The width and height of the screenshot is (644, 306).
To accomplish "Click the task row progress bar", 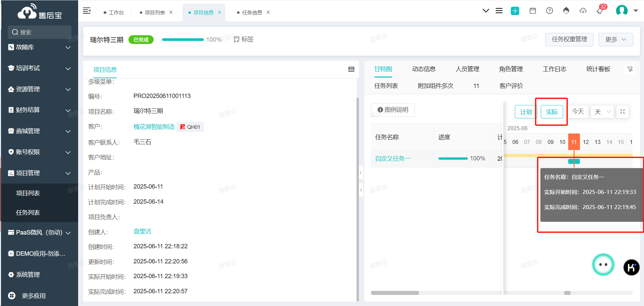I will click(453, 158).
